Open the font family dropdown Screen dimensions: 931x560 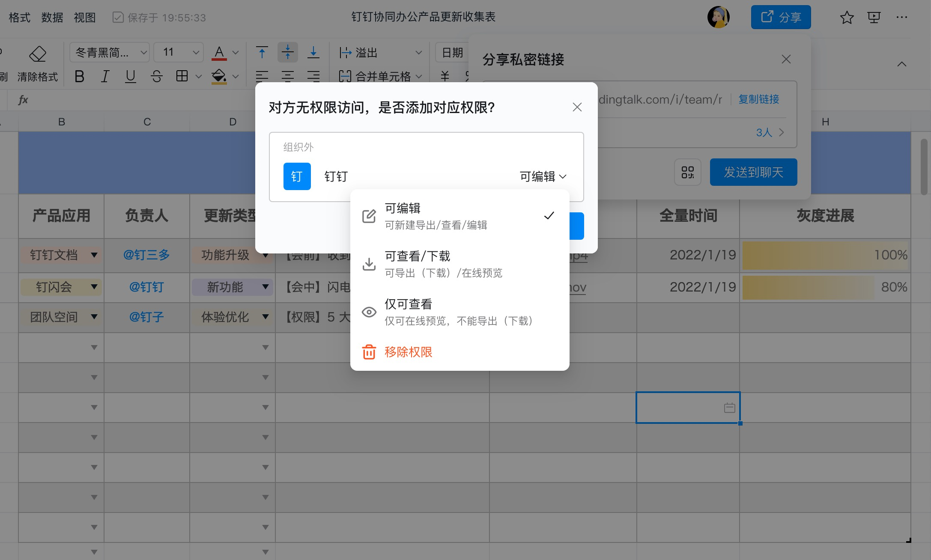(x=109, y=52)
